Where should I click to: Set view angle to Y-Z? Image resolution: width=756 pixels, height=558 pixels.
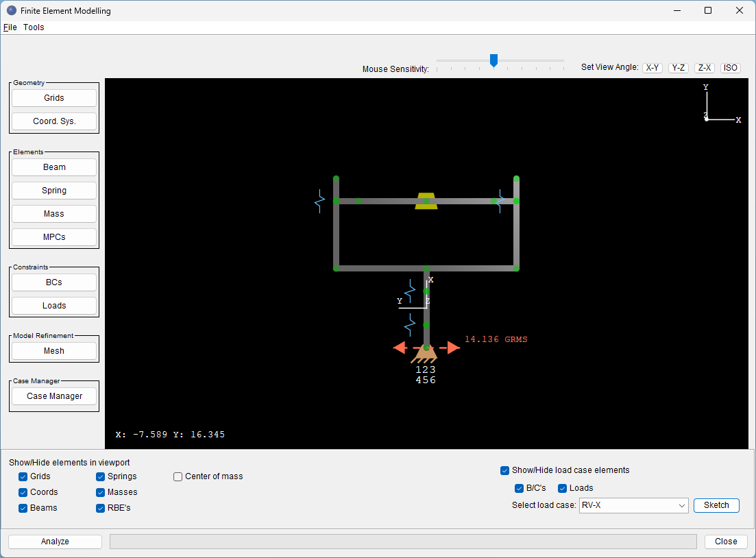678,67
